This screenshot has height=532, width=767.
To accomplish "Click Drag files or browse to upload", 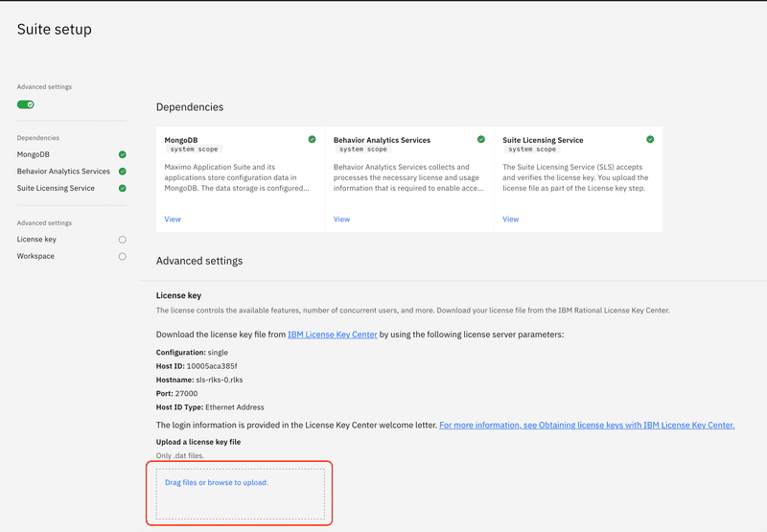I will point(217,482).
